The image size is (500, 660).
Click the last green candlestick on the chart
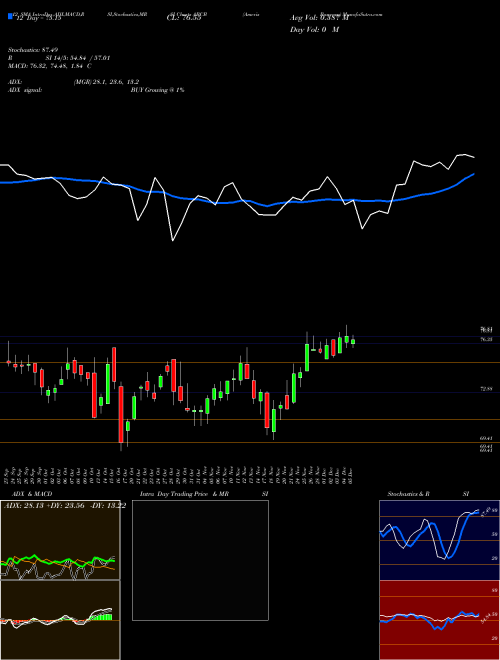pos(353,341)
